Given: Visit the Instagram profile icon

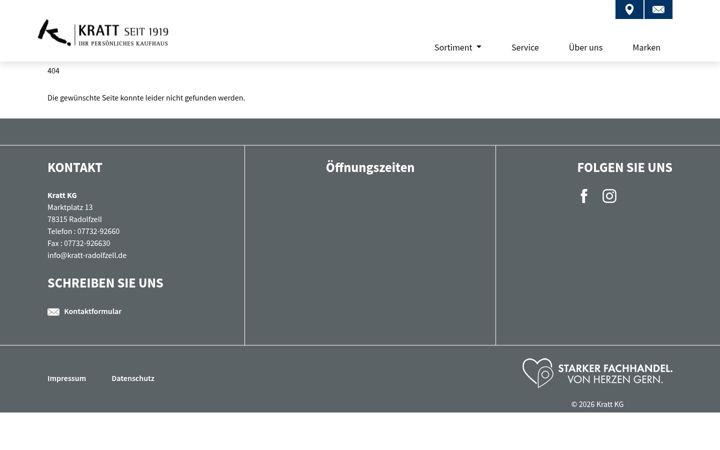Looking at the screenshot, I should (609, 196).
